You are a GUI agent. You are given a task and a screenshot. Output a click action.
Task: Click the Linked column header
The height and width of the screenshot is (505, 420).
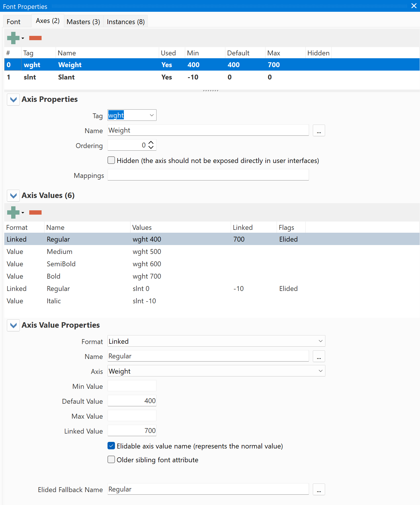254,227
